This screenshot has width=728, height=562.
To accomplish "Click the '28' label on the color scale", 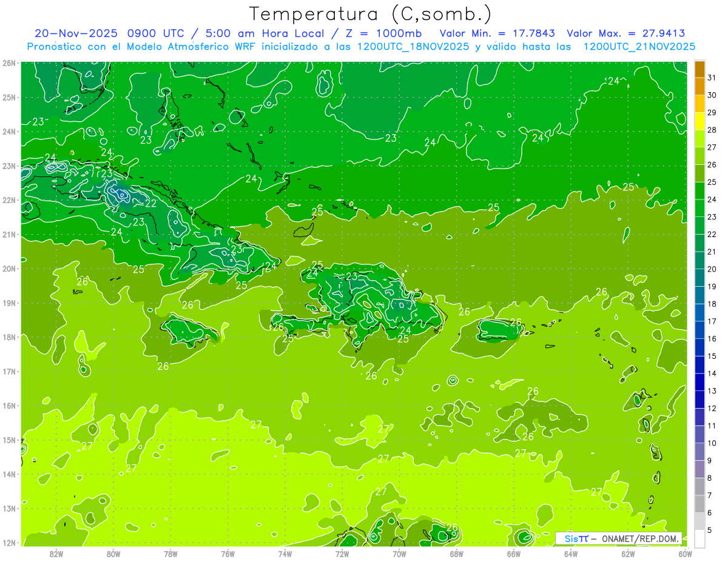I will (x=712, y=130).
